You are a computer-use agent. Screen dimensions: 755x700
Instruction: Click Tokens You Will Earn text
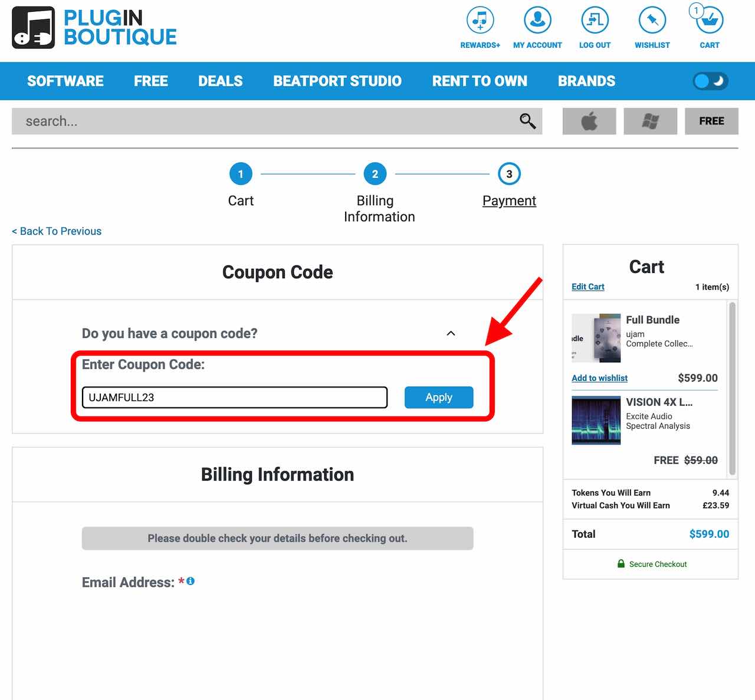click(x=611, y=492)
